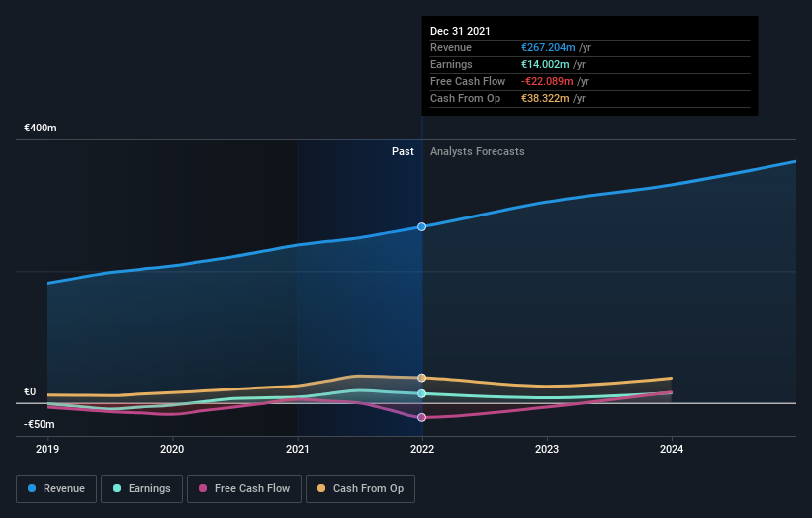Click the Earnings row label in tooltip
The image size is (812, 518).
(452, 64)
